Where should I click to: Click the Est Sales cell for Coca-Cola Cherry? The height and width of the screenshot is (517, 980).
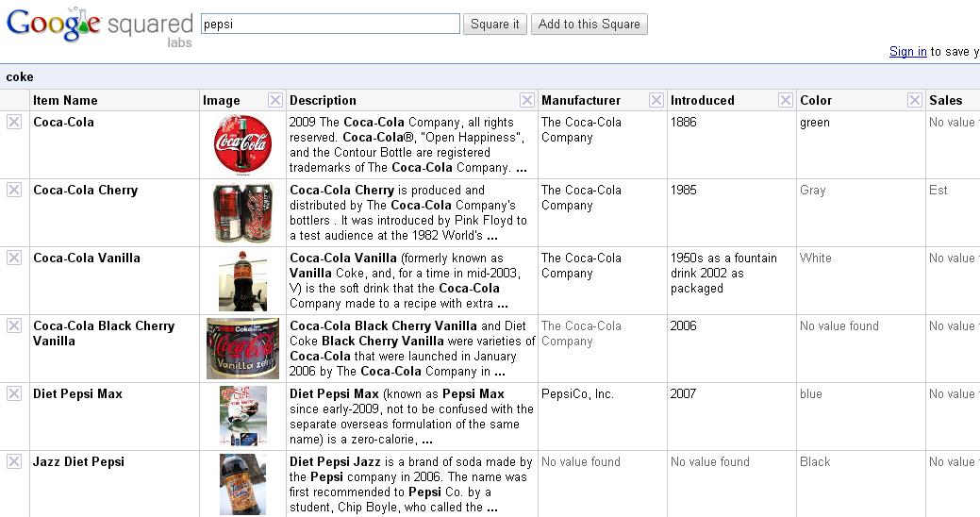coord(938,190)
